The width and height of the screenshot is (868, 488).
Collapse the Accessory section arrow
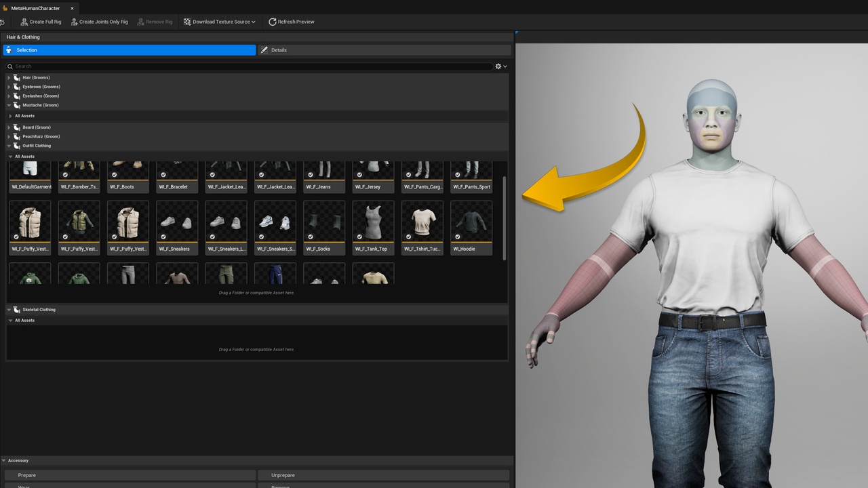point(3,460)
